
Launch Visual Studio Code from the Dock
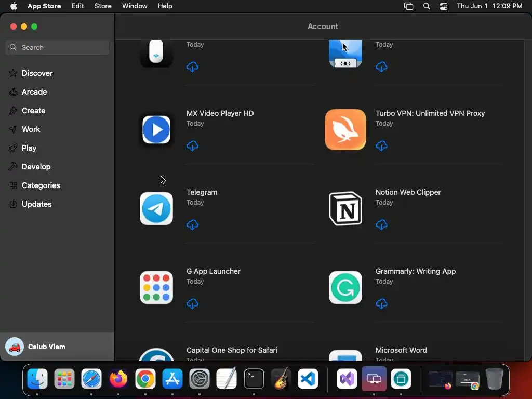(308, 379)
